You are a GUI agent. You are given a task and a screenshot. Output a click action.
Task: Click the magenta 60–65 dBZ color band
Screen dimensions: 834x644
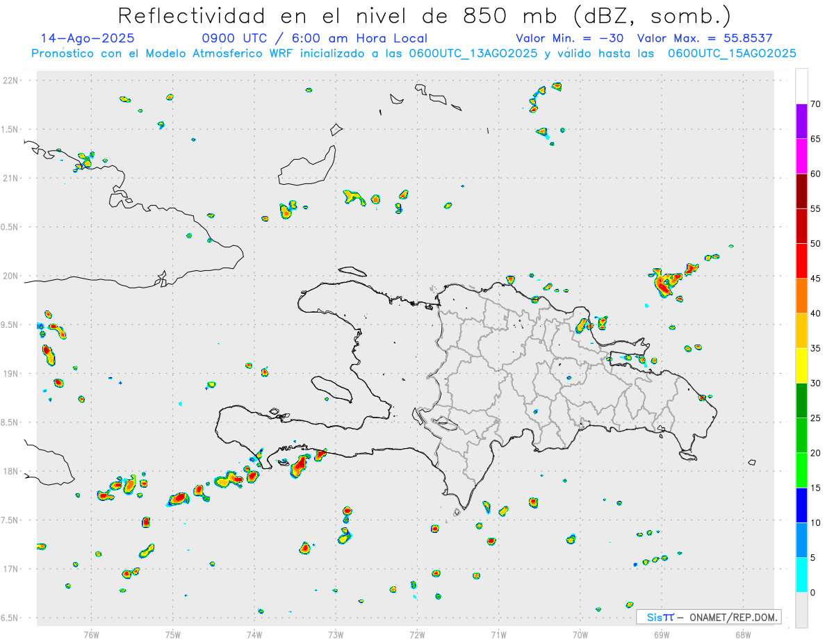(x=801, y=156)
